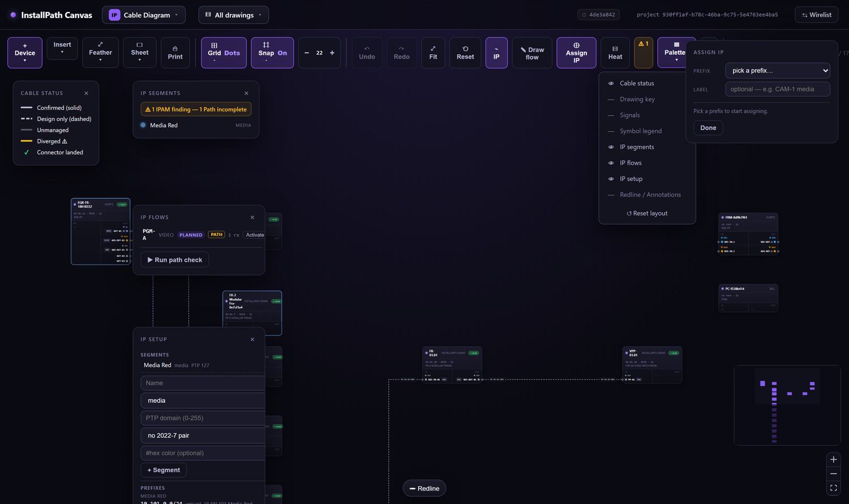Click the Undo icon
The width and height of the screenshot is (849, 504).
click(x=367, y=53)
